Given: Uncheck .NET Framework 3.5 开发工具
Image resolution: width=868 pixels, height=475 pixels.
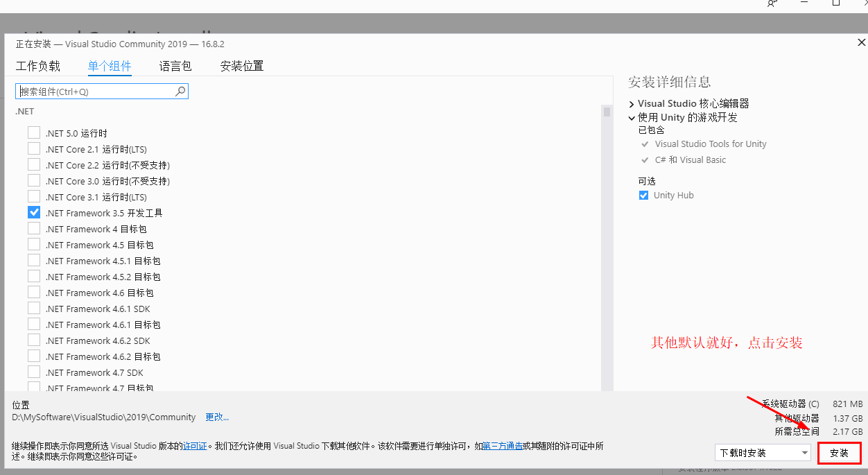Looking at the screenshot, I should pyautogui.click(x=34, y=212).
